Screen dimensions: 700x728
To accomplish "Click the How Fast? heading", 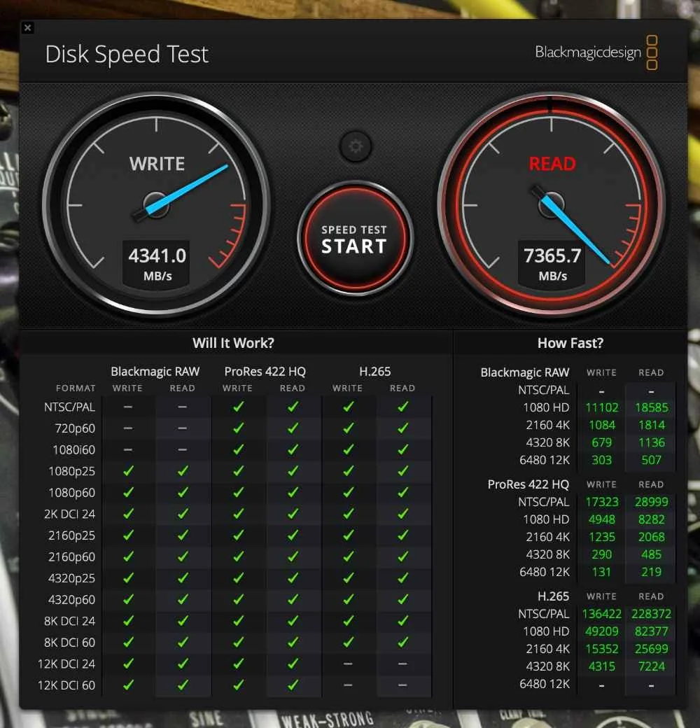I will tap(570, 343).
